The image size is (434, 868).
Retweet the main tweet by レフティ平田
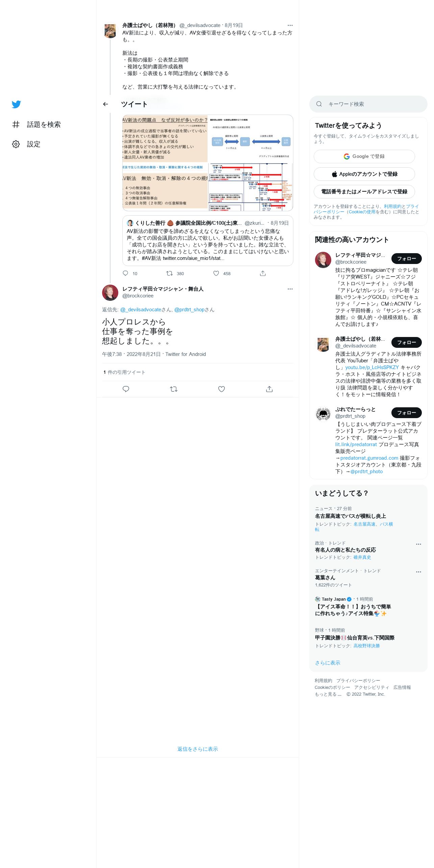[174, 389]
